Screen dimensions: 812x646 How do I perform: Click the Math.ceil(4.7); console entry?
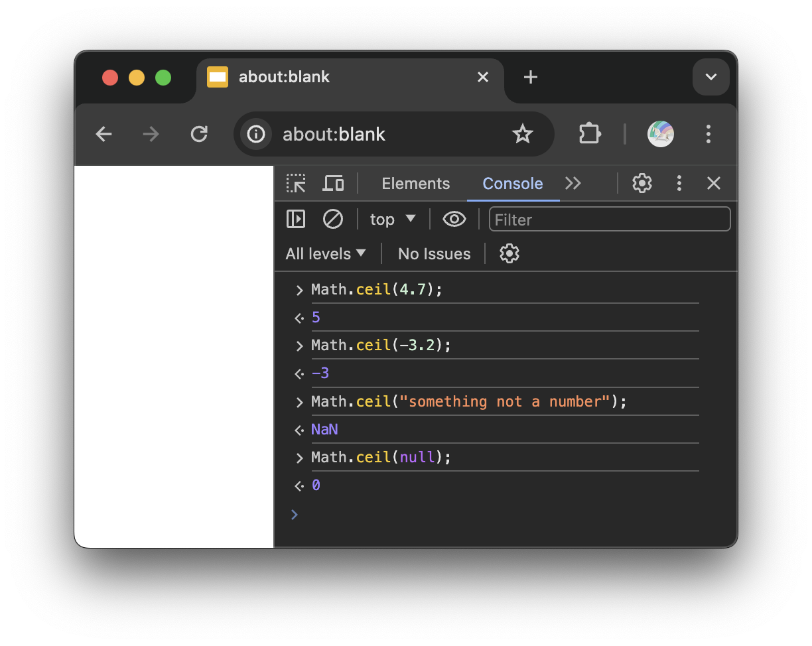[377, 290]
